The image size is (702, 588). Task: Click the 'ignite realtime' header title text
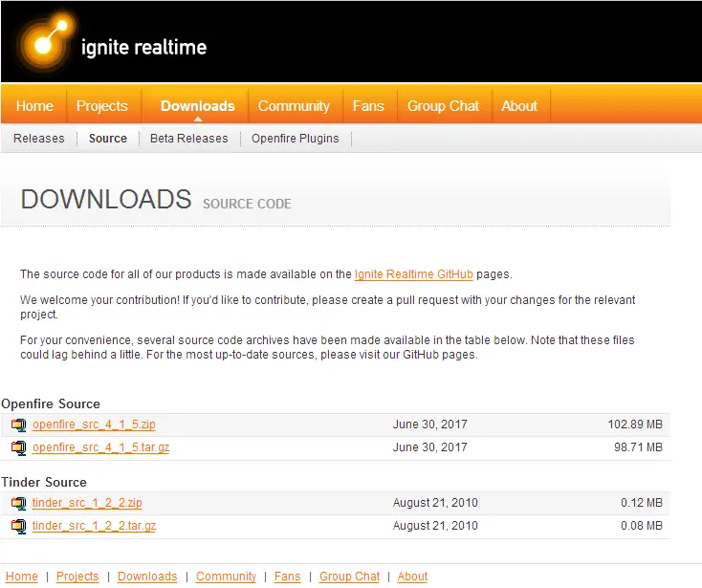click(x=143, y=48)
